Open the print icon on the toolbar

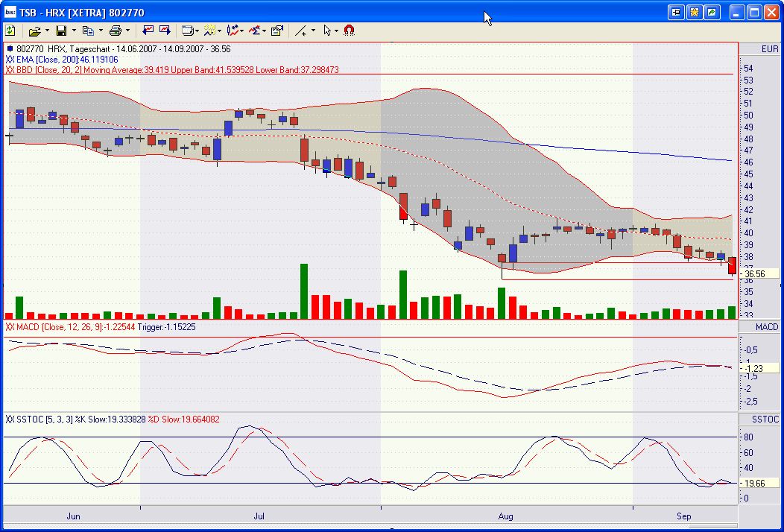pyautogui.click(x=116, y=31)
